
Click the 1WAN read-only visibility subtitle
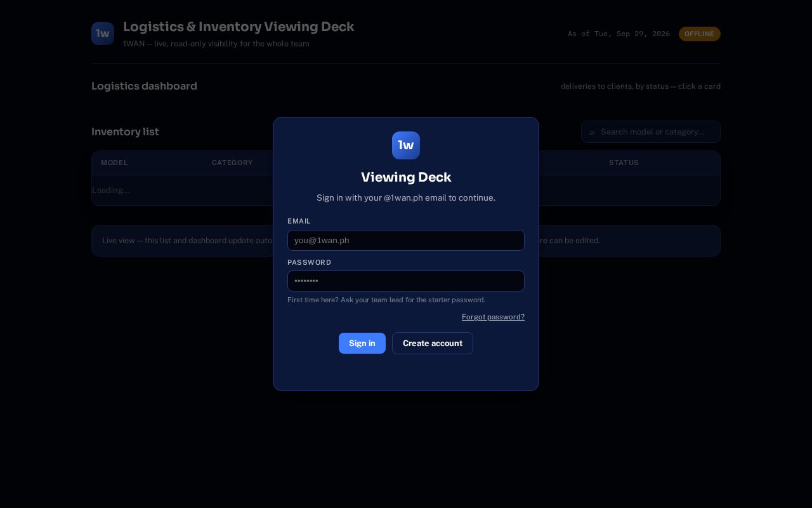point(216,44)
